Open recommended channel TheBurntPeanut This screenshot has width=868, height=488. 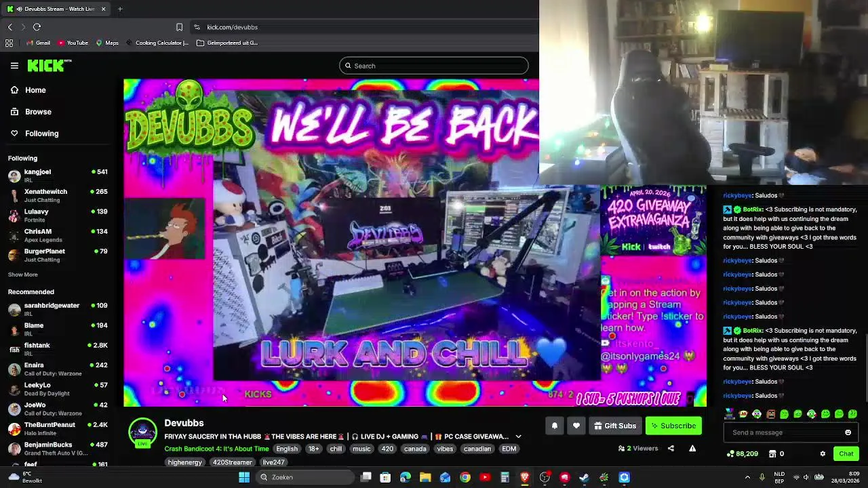click(58, 428)
